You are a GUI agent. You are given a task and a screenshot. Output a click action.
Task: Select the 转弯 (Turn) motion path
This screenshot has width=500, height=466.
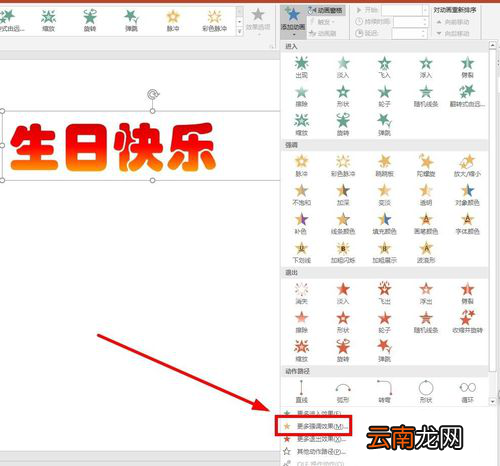tap(384, 391)
